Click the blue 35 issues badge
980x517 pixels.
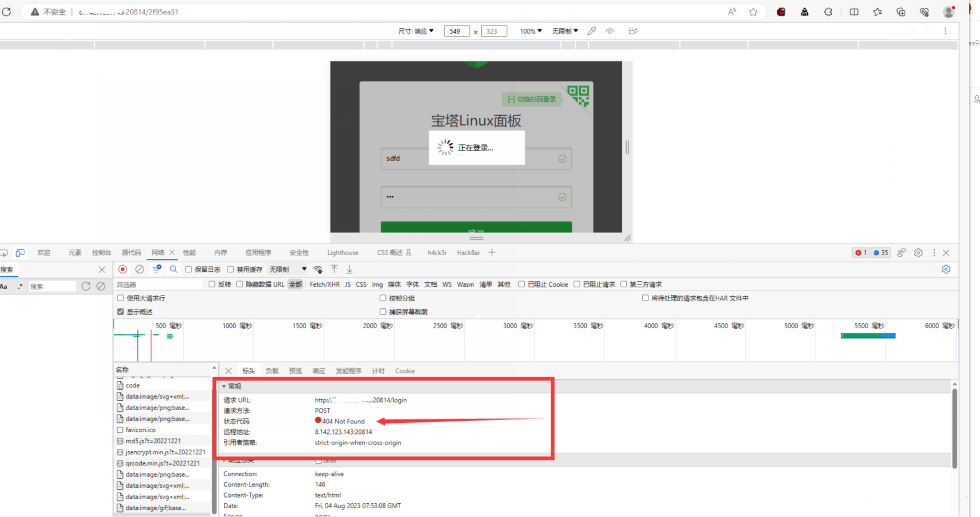pos(880,252)
